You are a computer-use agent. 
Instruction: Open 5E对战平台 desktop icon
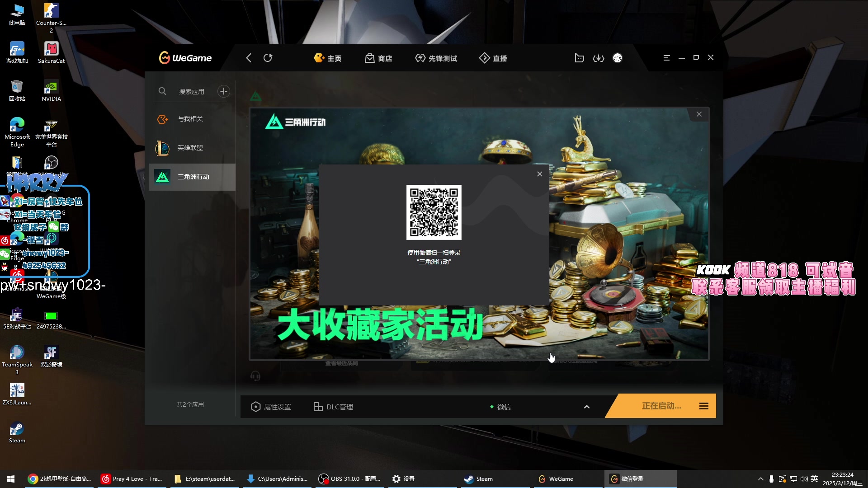tap(17, 319)
